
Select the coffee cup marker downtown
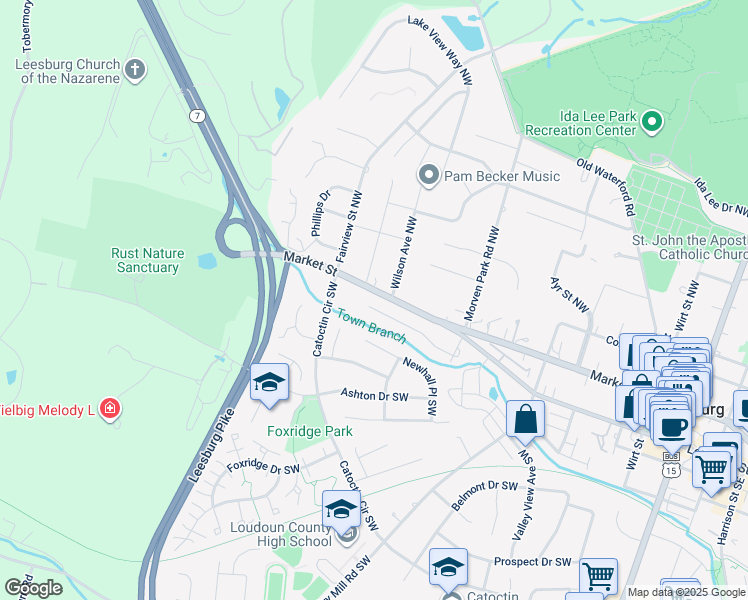(672, 431)
